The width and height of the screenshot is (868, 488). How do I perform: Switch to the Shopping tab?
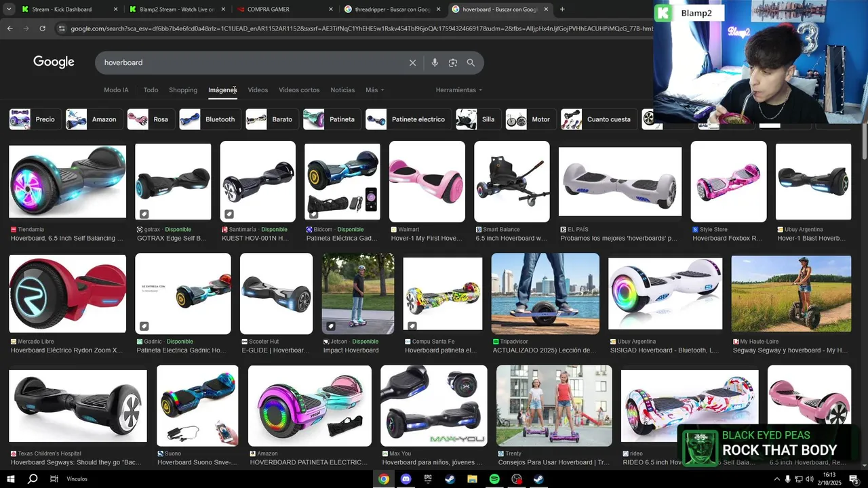click(x=183, y=89)
